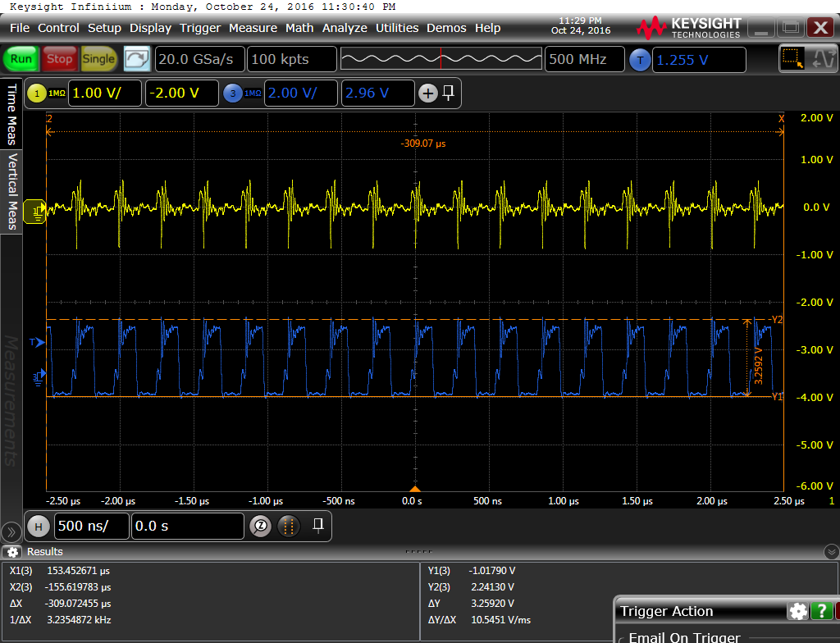Click the Results settings gear icon

pyautogui.click(x=13, y=552)
